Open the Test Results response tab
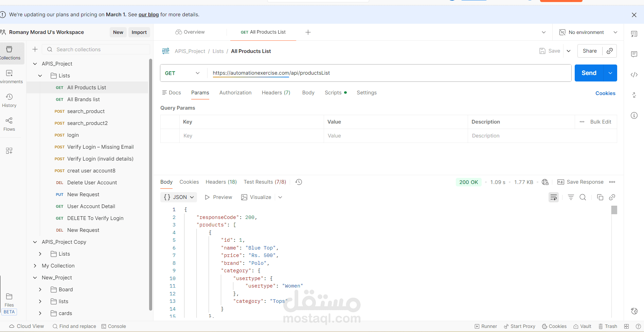This screenshot has height=332, width=644. 265,182
